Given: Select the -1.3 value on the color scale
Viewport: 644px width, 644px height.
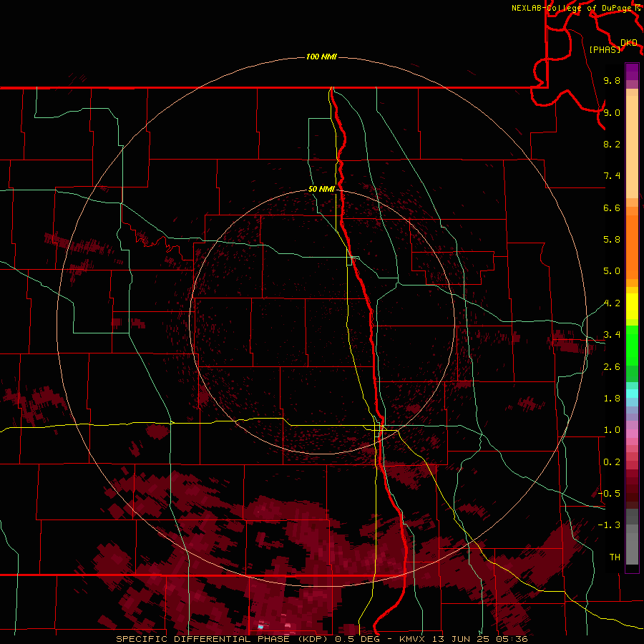Looking at the screenshot, I should click(609, 525).
